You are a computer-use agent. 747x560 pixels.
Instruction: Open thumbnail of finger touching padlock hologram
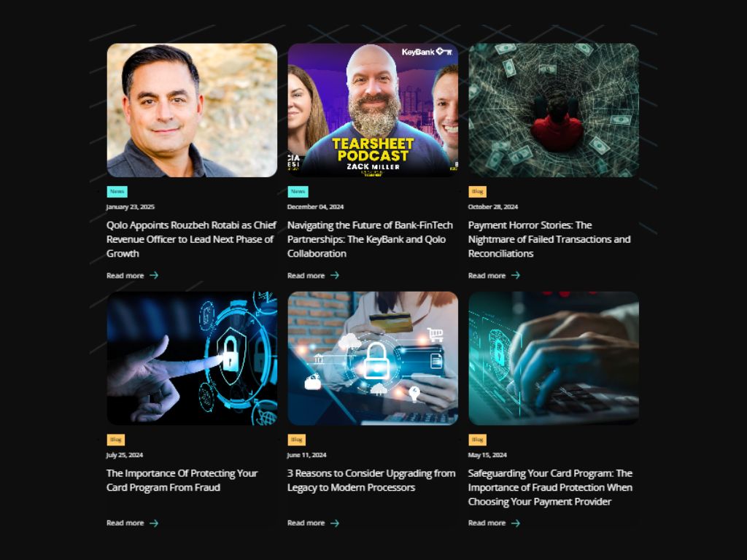(x=192, y=358)
